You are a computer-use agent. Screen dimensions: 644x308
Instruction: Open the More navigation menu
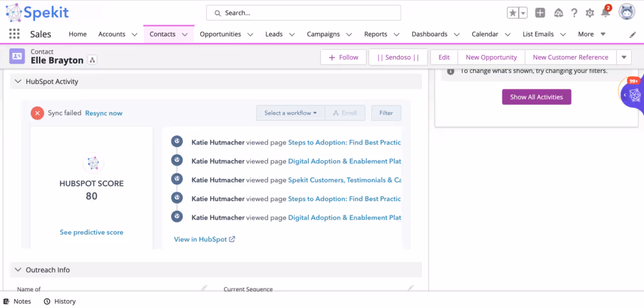(x=592, y=34)
